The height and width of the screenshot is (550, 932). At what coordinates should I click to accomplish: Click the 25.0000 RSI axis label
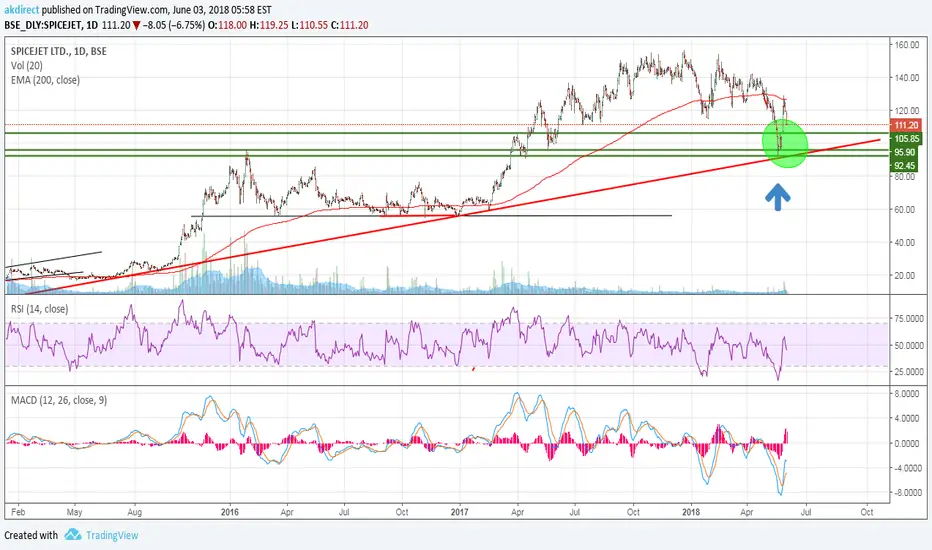tap(909, 372)
